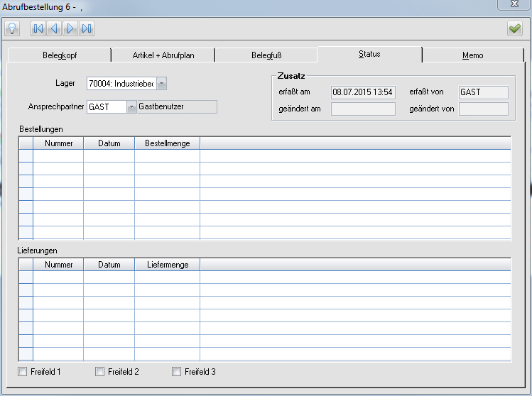Click the lightbulb help icon

tap(12, 28)
